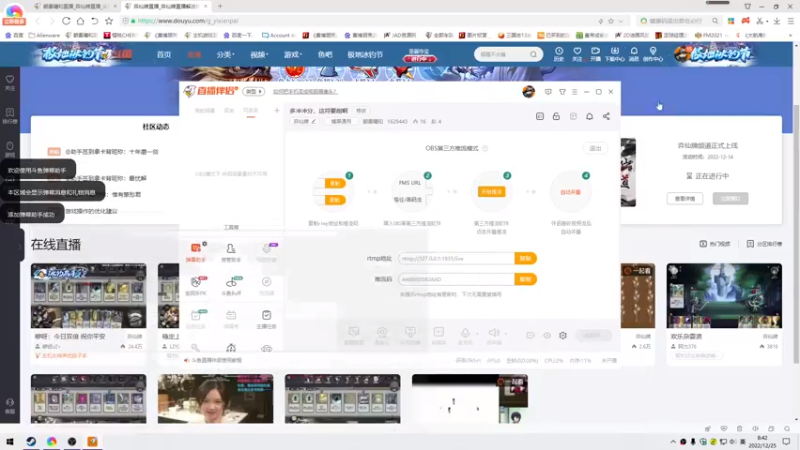Open the feedback message icon in 直播伴侣 title bar
Viewport: 800px width, 450px height.
tap(548, 92)
